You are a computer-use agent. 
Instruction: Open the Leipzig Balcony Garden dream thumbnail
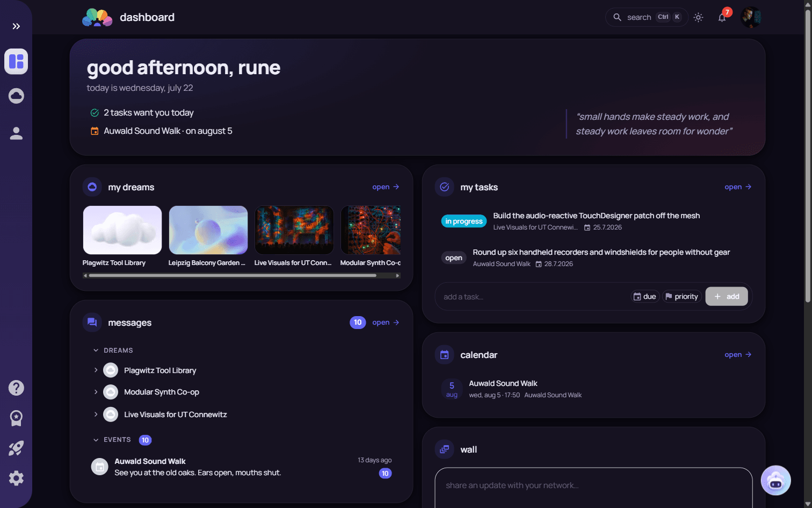pos(208,230)
